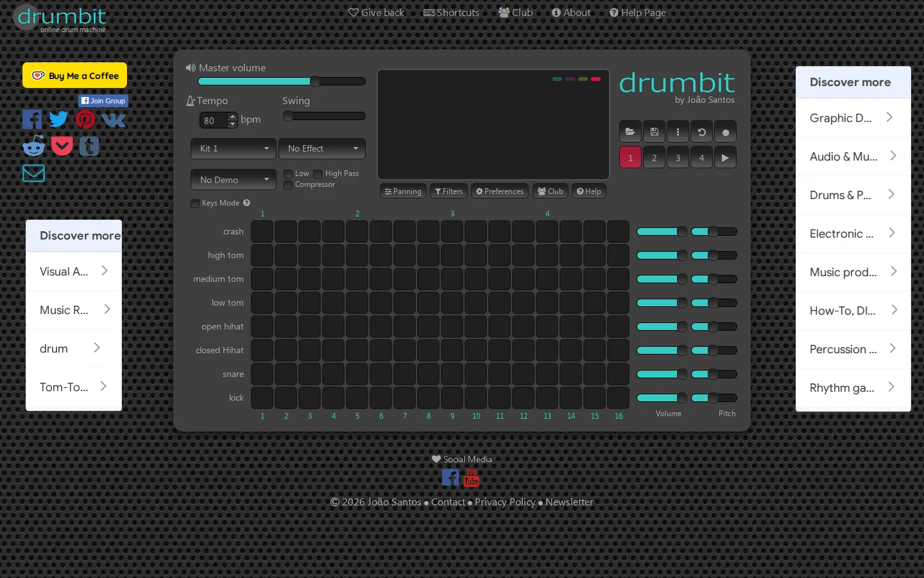This screenshot has height=578, width=924.
Task: Click the Help button below the display
Action: [588, 191]
